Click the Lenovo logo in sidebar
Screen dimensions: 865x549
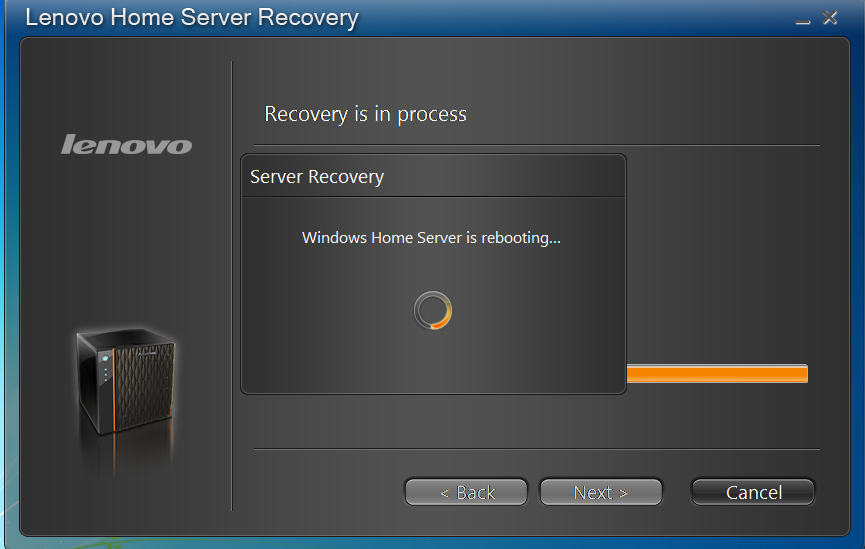[x=126, y=145]
